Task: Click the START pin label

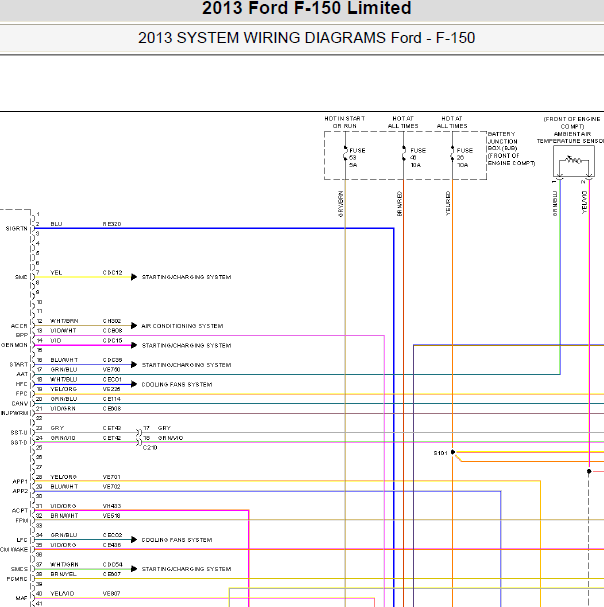Action: tap(19, 365)
